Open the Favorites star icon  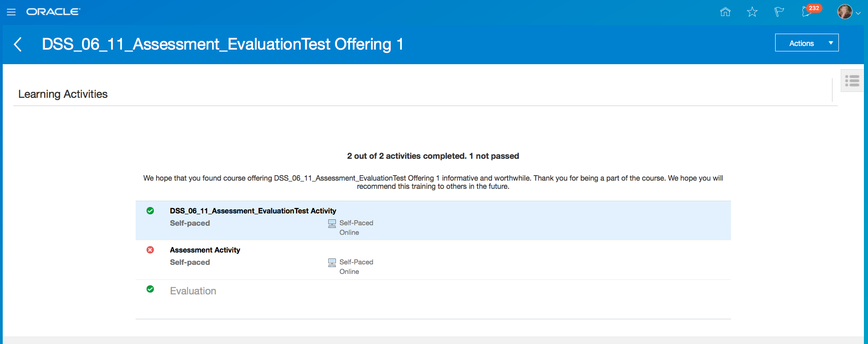click(752, 12)
